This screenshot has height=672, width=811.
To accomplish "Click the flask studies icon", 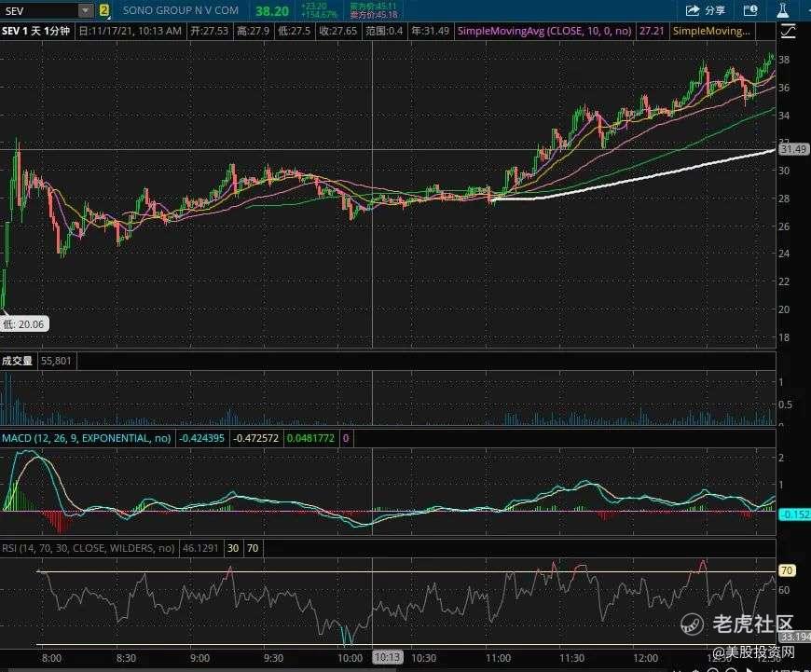I will 782,10.
